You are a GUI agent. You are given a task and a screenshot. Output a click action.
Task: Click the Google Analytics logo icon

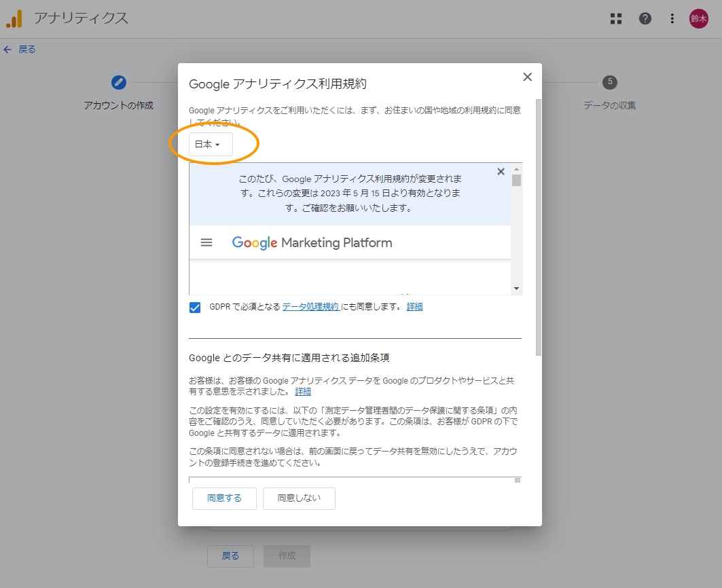pos(14,19)
